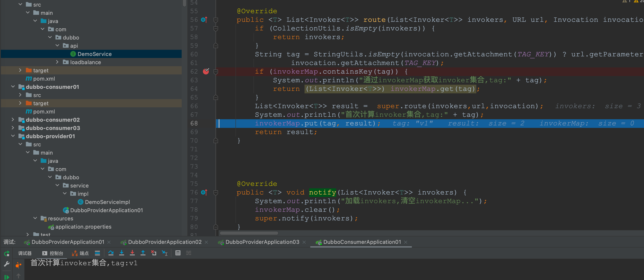The height and width of the screenshot is (280, 644).
Task: Close the DubboProviderApplication01 tab
Action: [x=109, y=242]
